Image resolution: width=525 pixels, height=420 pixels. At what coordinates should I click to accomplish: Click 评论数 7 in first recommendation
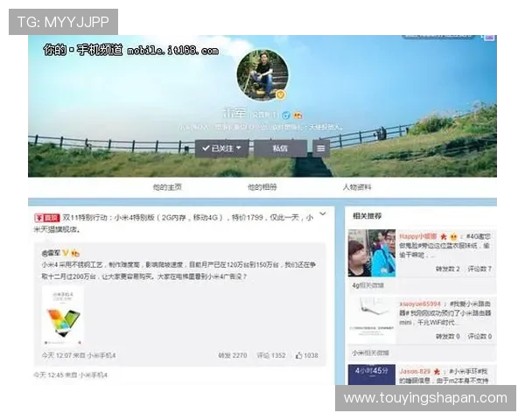tap(479, 269)
